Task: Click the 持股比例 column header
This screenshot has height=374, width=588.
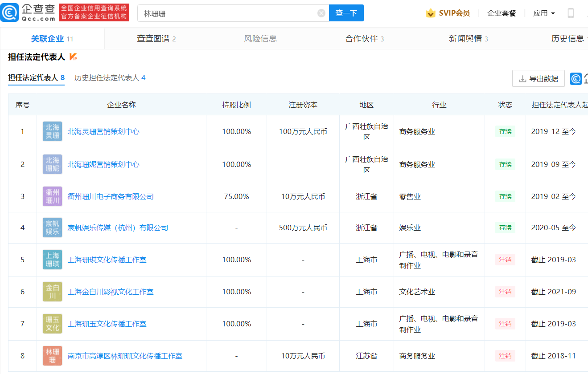Action: tap(236, 105)
